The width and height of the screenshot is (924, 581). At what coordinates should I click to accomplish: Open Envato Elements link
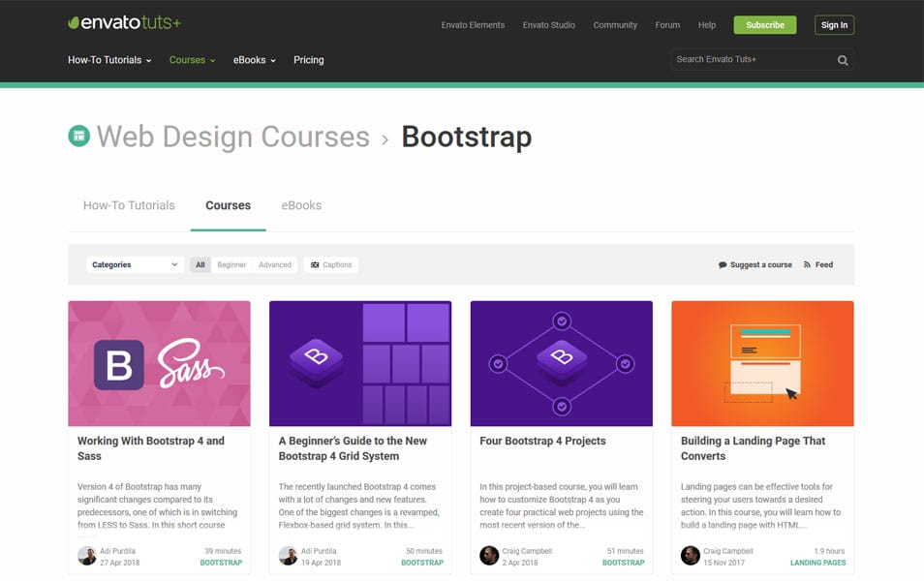473,25
